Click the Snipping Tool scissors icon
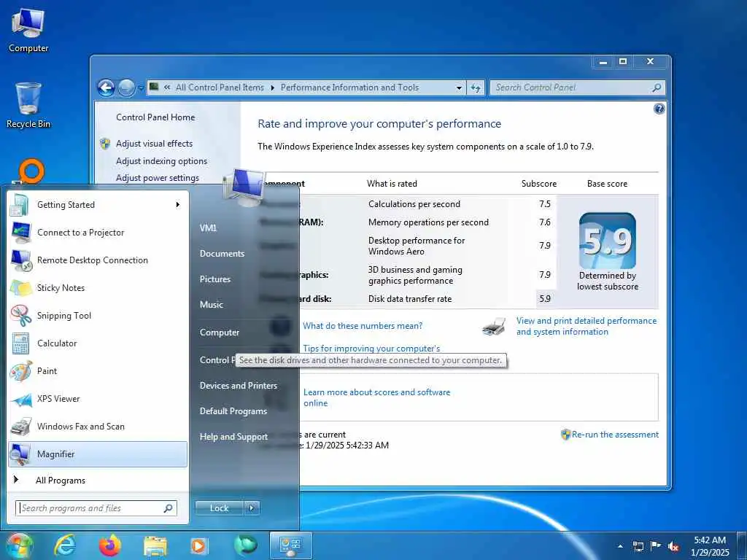747x560 pixels. coord(21,315)
